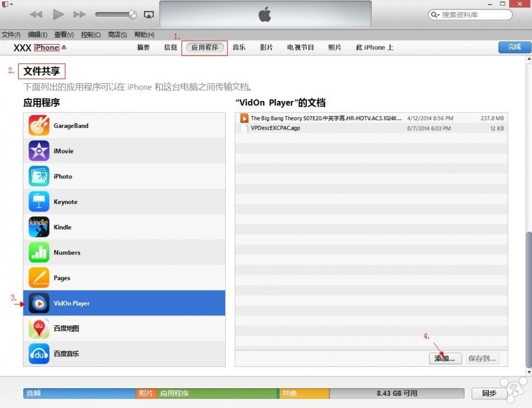Click the 添加 button to add files
This screenshot has height=408, width=532.
[445, 359]
